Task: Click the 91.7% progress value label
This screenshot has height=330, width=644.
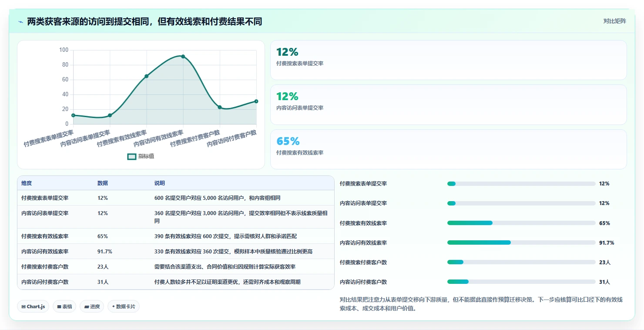Action: coord(607,243)
